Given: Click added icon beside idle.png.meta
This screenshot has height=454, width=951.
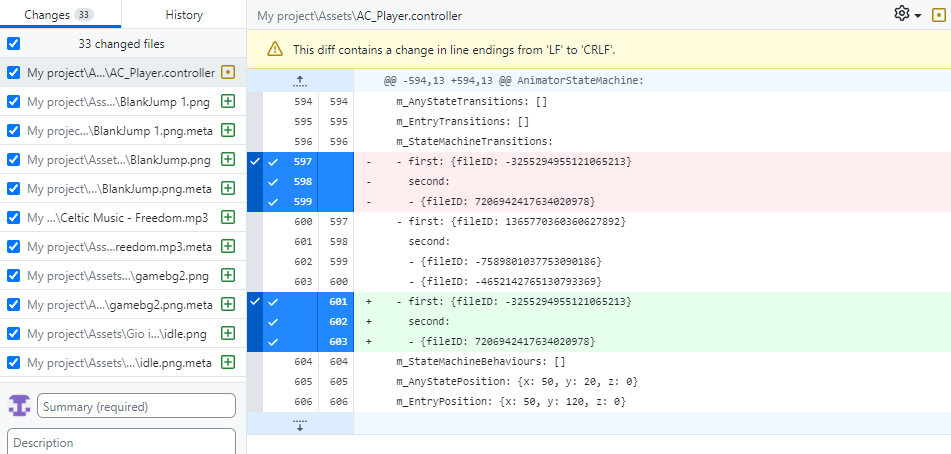Looking at the screenshot, I should 227,362.
